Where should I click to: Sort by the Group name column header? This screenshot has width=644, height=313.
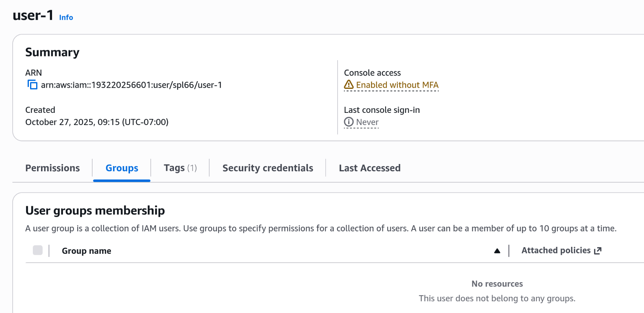point(87,251)
